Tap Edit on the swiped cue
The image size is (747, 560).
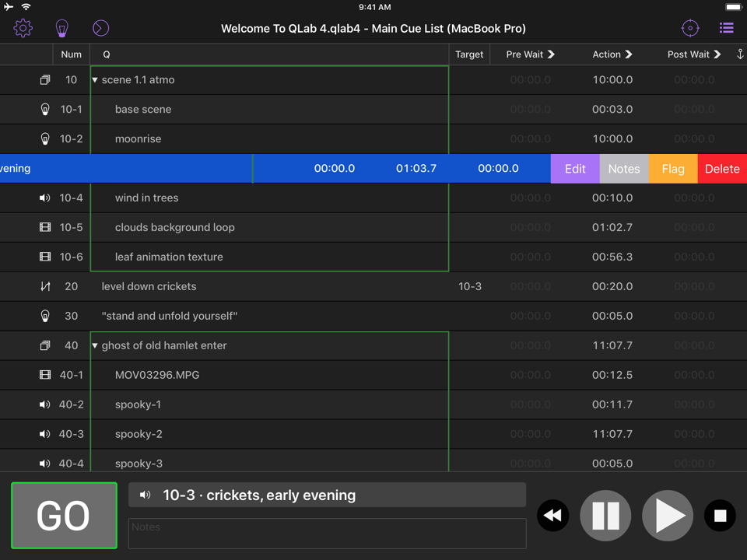[575, 169]
